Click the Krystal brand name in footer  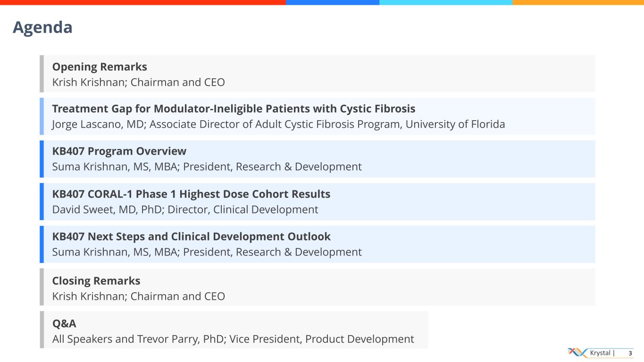tap(600, 353)
